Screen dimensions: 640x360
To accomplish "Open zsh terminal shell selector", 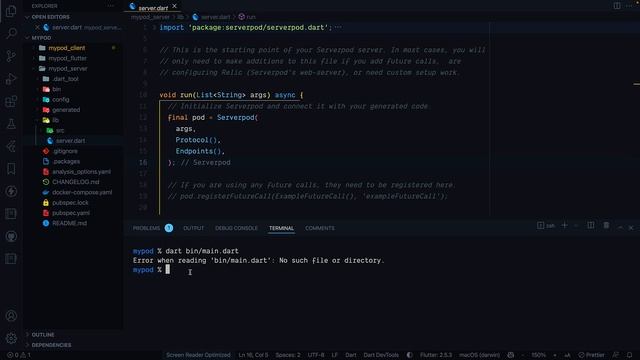I will point(546,225).
